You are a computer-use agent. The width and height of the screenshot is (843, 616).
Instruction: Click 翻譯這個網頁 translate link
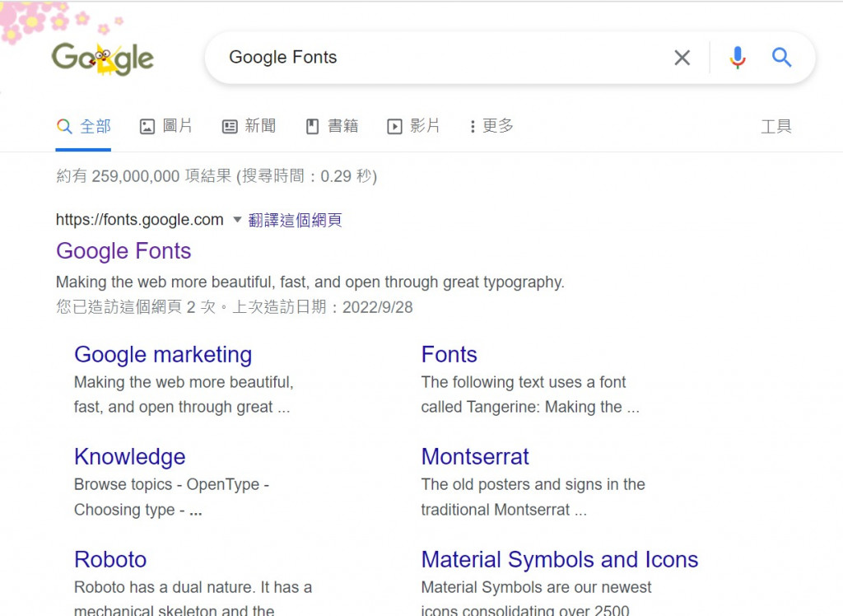(295, 220)
